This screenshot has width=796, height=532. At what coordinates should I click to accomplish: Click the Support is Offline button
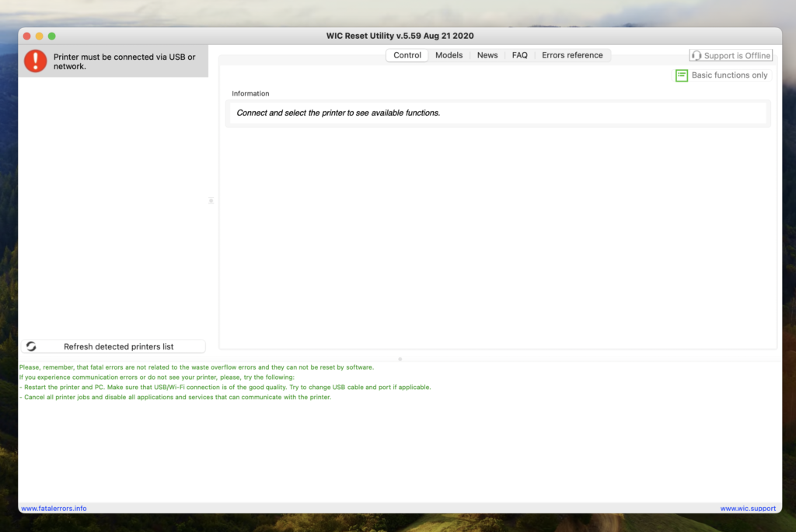(x=731, y=55)
